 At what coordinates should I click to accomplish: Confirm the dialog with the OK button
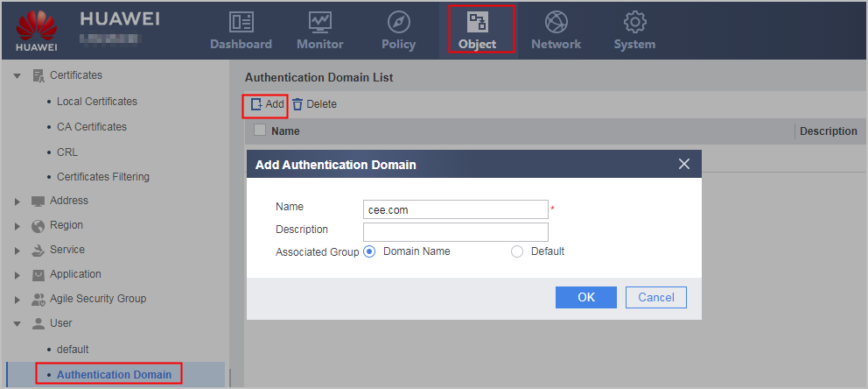pos(586,298)
